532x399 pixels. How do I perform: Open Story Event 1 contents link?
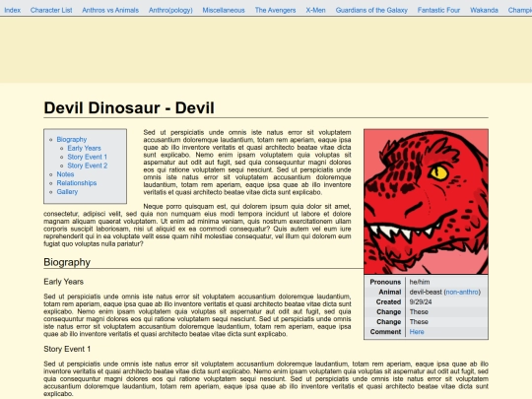(88, 157)
